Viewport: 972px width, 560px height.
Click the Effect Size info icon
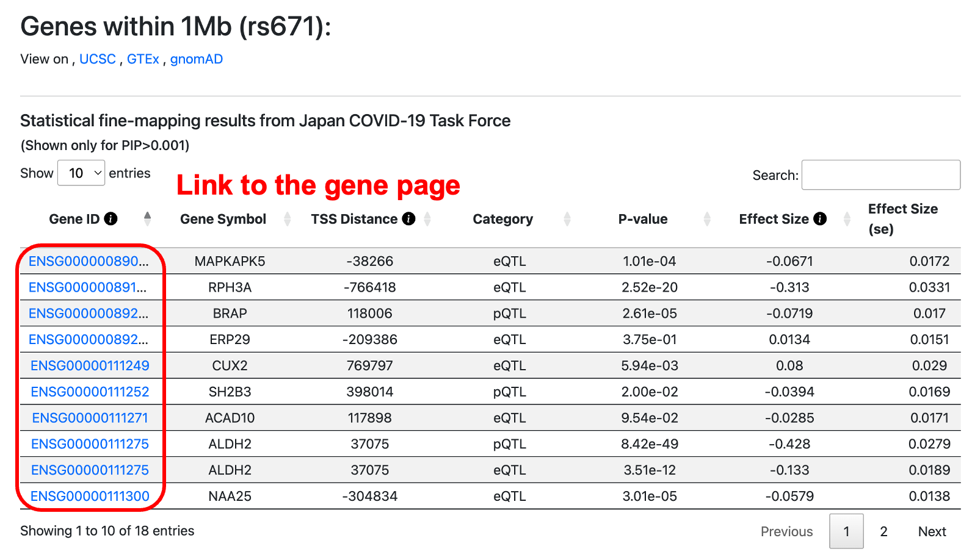point(820,219)
